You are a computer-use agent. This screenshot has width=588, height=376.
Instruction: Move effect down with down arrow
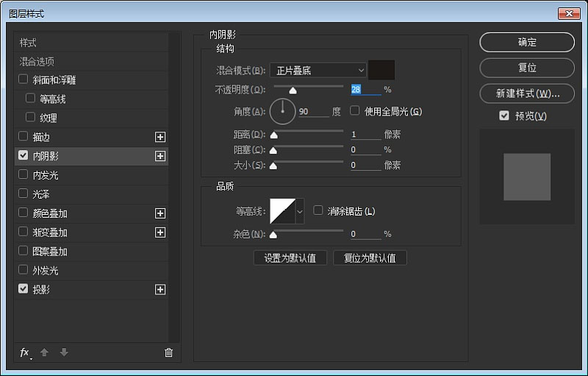(x=64, y=352)
